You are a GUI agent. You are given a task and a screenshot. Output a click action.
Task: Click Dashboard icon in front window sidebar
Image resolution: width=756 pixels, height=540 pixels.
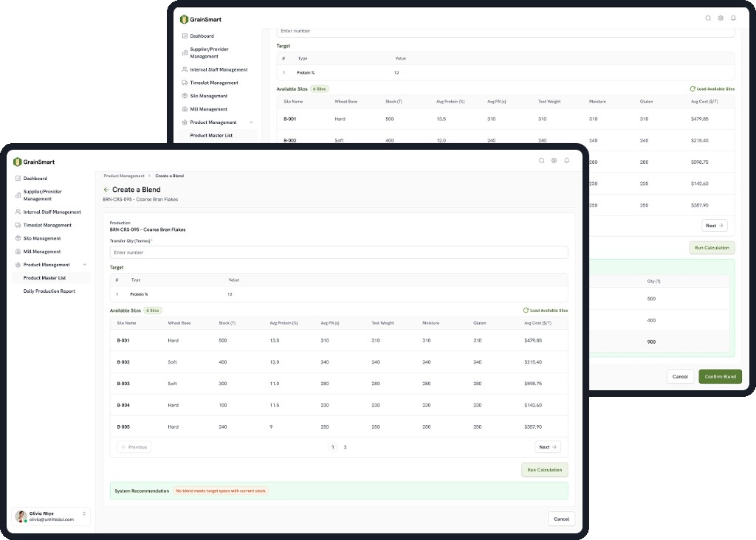click(x=18, y=179)
